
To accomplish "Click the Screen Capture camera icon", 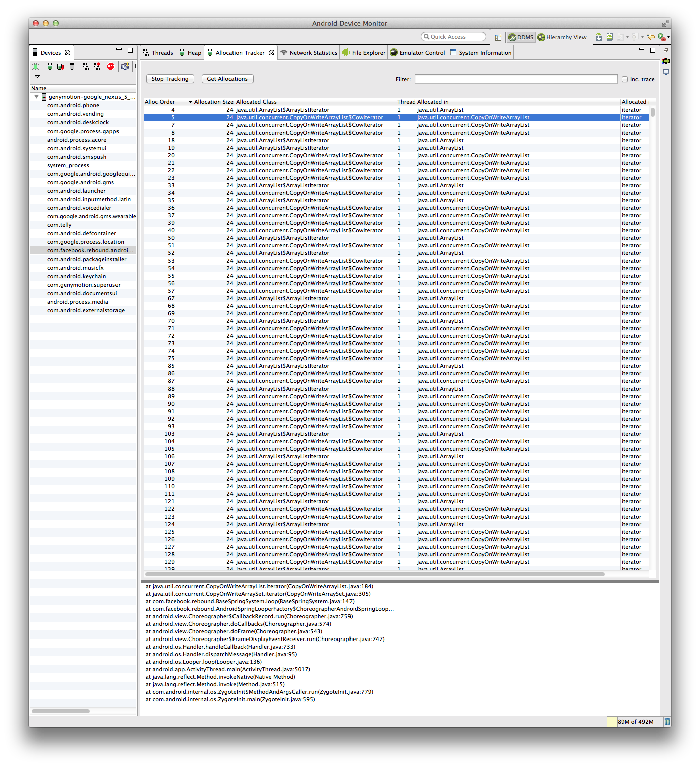I will tap(125, 66).
